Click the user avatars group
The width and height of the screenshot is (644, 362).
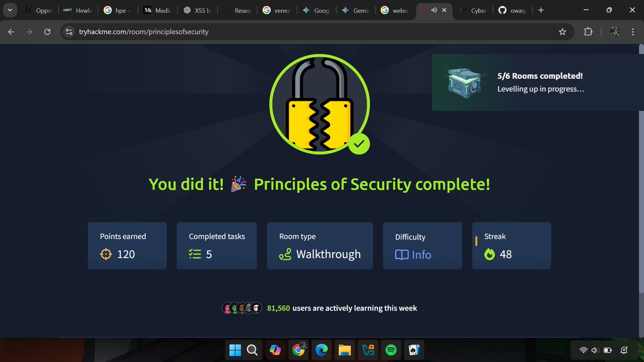point(241,308)
